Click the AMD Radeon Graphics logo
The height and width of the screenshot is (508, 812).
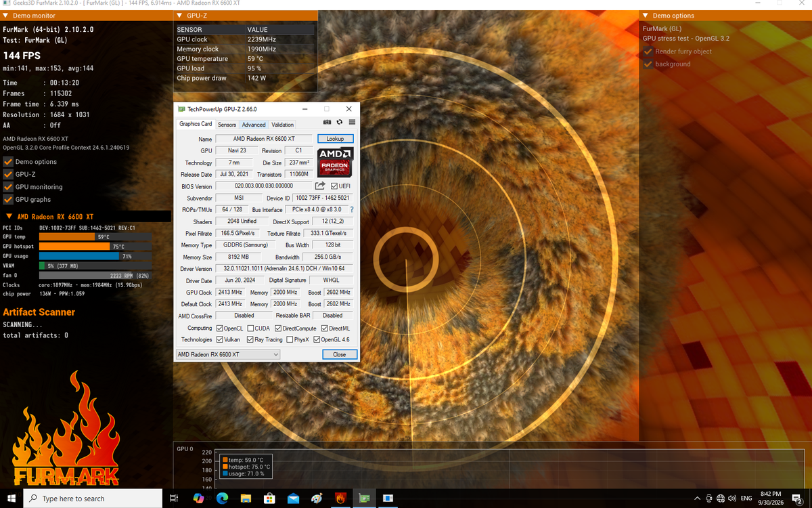(336, 162)
